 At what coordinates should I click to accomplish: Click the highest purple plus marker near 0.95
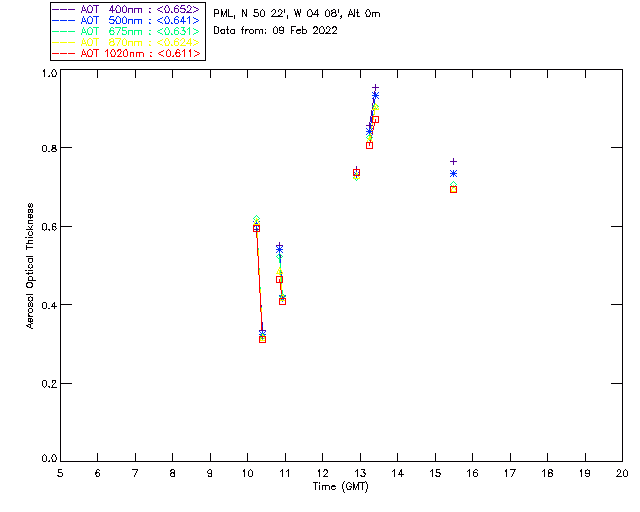click(376, 87)
